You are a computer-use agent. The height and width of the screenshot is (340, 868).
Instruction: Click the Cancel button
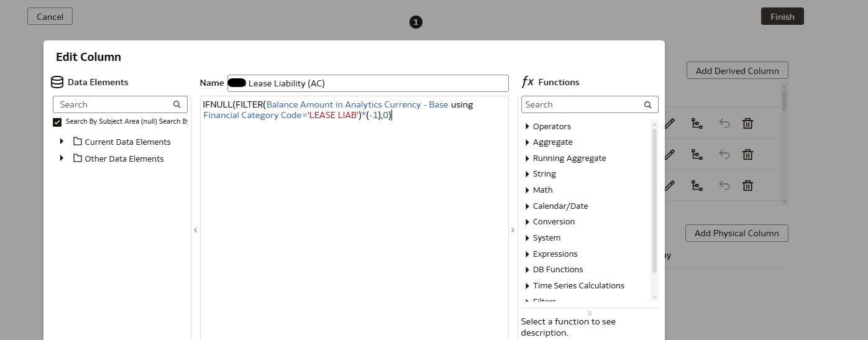(x=50, y=17)
